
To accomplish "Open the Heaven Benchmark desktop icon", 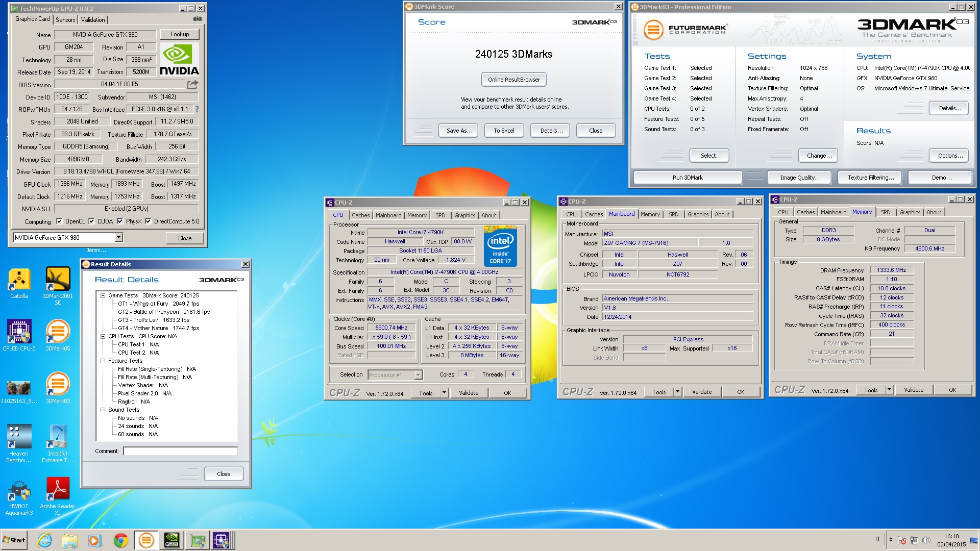I will tap(19, 443).
